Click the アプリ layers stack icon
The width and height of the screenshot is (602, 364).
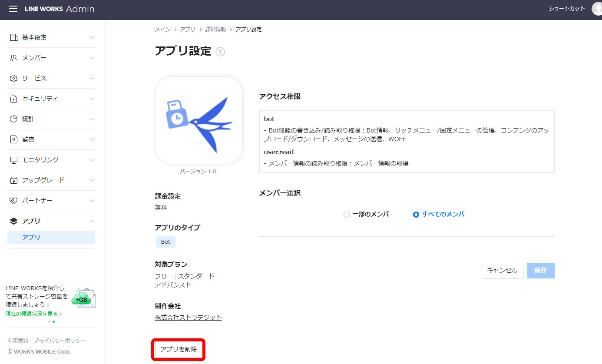point(13,221)
